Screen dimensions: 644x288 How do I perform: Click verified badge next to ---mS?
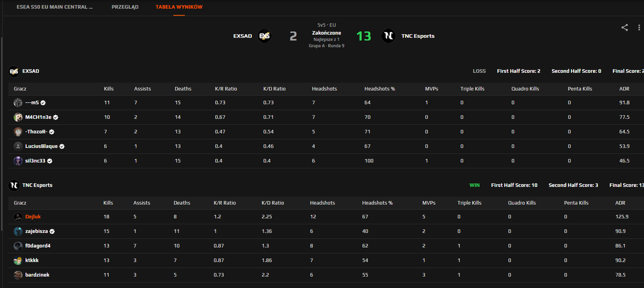[43, 102]
